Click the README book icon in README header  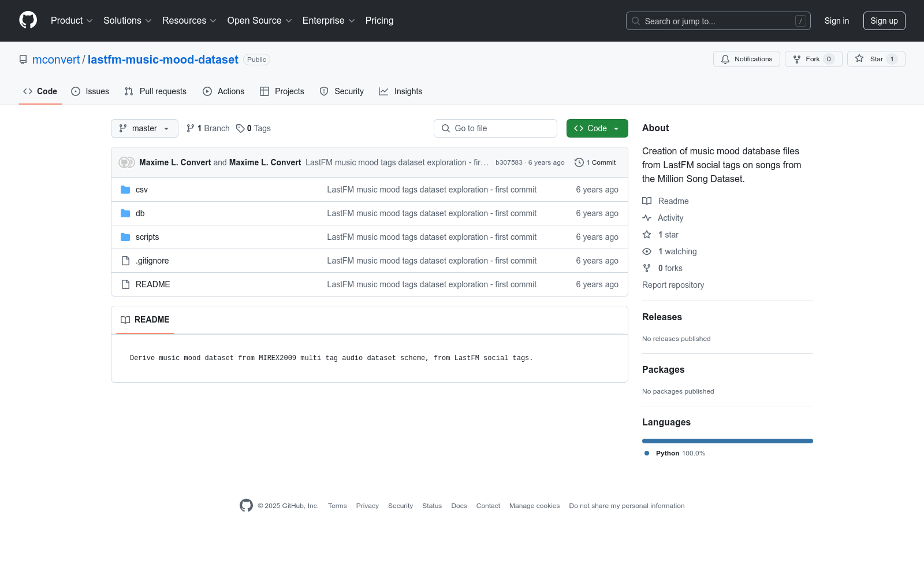click(x=125, y=320)
